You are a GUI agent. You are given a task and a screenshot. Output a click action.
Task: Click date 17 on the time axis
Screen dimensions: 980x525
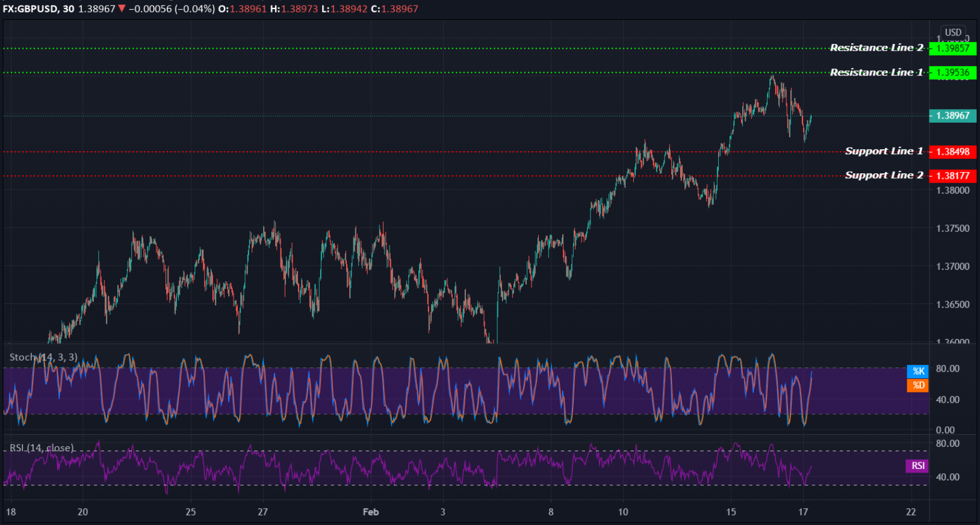(x=803, y=512)
